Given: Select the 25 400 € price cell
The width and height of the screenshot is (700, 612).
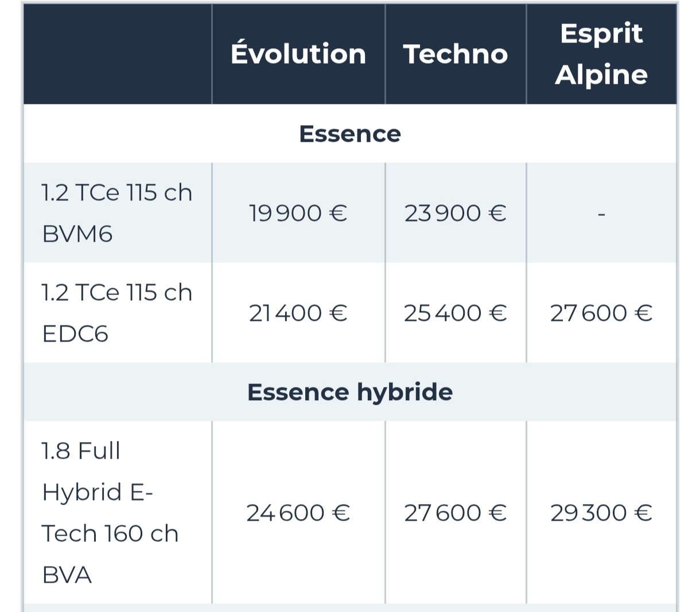Looking at the screenshot, I should [x=456, y=313].
